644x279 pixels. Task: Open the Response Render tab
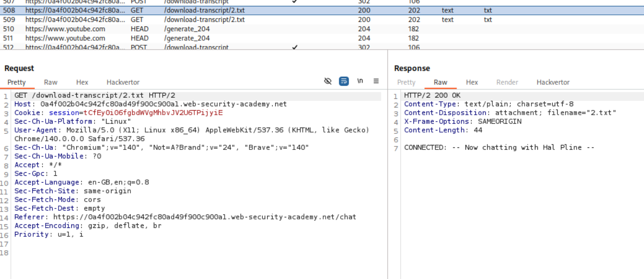pyautogui.click(x=507, y=82)
